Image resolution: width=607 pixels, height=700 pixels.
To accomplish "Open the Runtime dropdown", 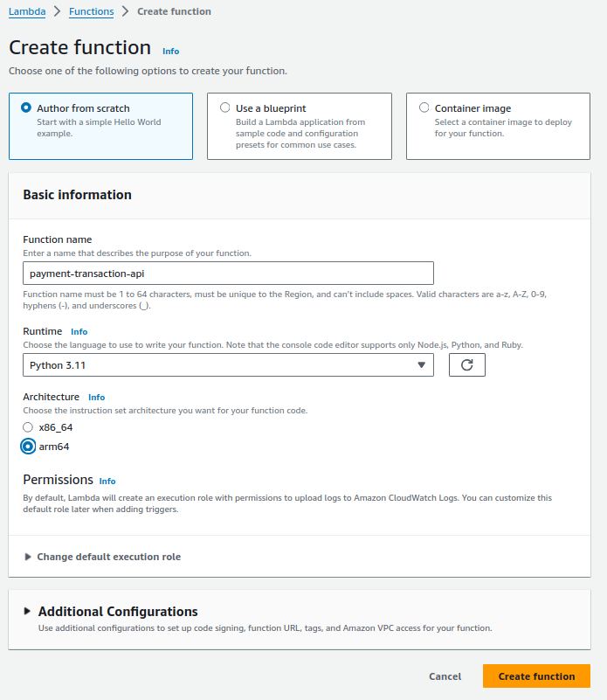I will (x=228, y=364).
